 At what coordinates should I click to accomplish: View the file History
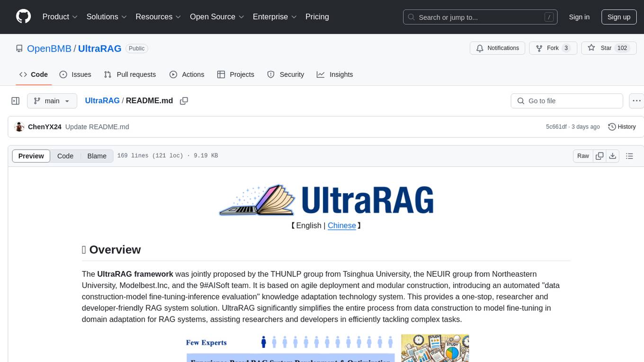point(622,127)
